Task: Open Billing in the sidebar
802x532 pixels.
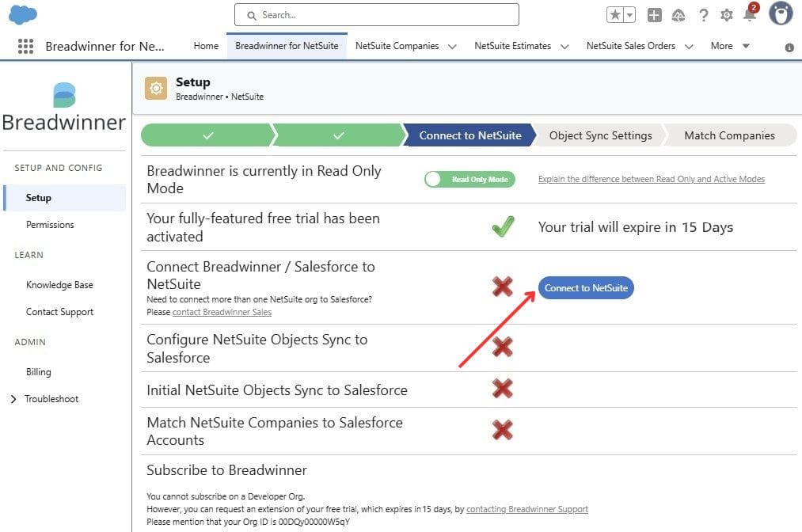Action: 38,372
